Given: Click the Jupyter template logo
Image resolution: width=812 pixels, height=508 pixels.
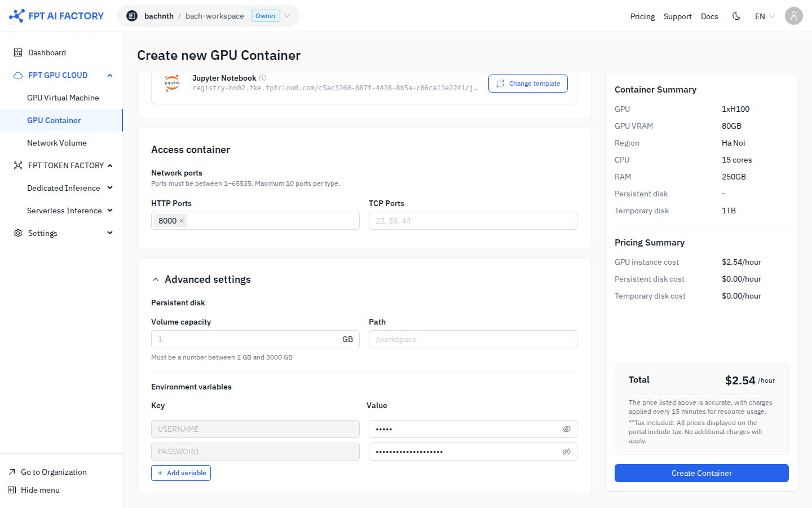Looking at the screenshot, I should [172, 83].
